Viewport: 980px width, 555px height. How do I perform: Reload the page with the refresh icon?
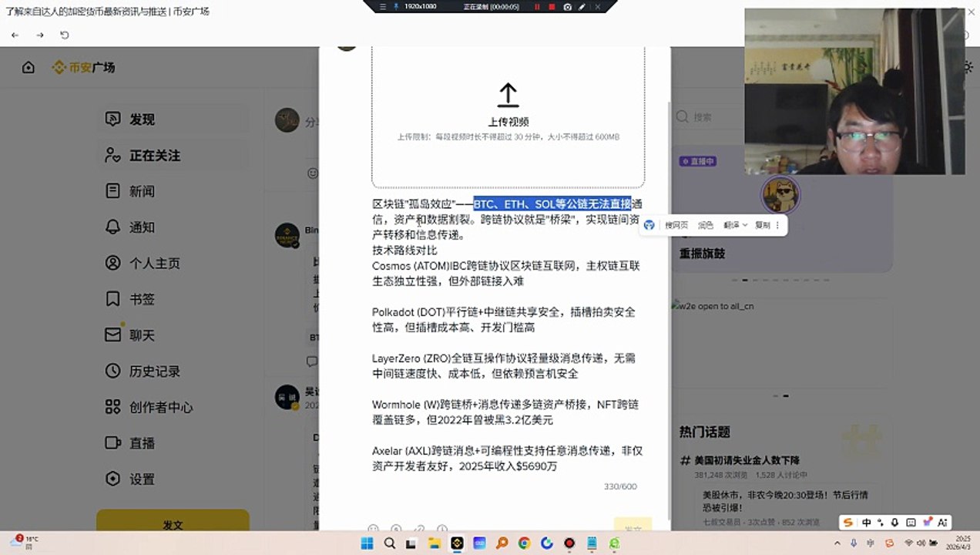point(65,35)
